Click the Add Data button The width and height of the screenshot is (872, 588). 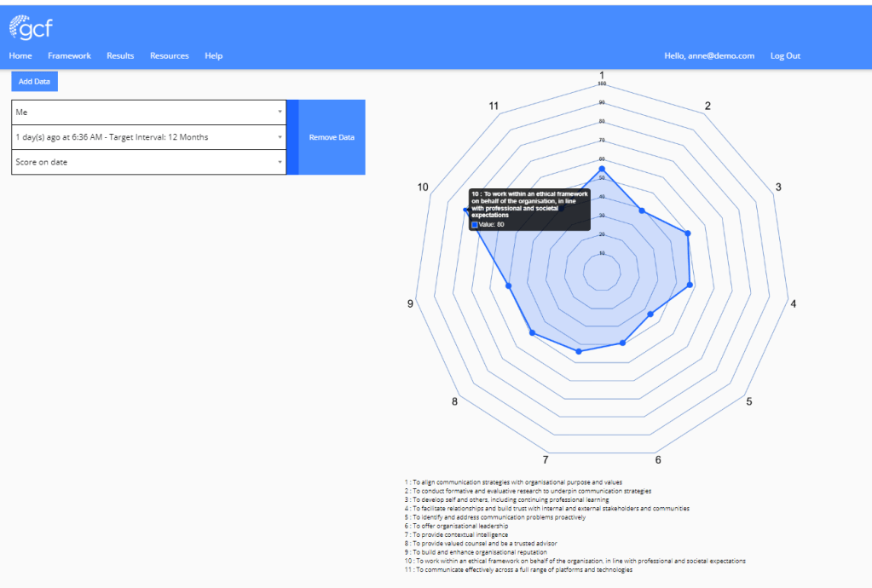[x=35, y=82]
